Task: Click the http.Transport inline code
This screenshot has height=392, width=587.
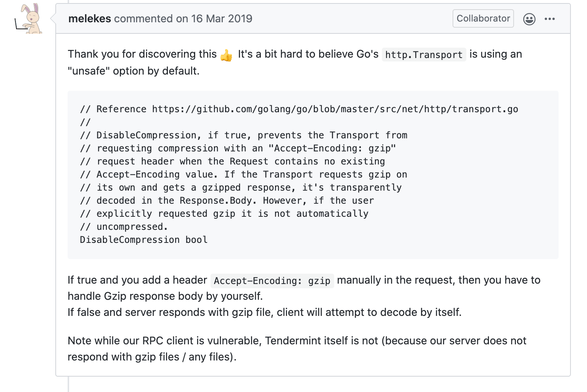Action: point(424,55)
